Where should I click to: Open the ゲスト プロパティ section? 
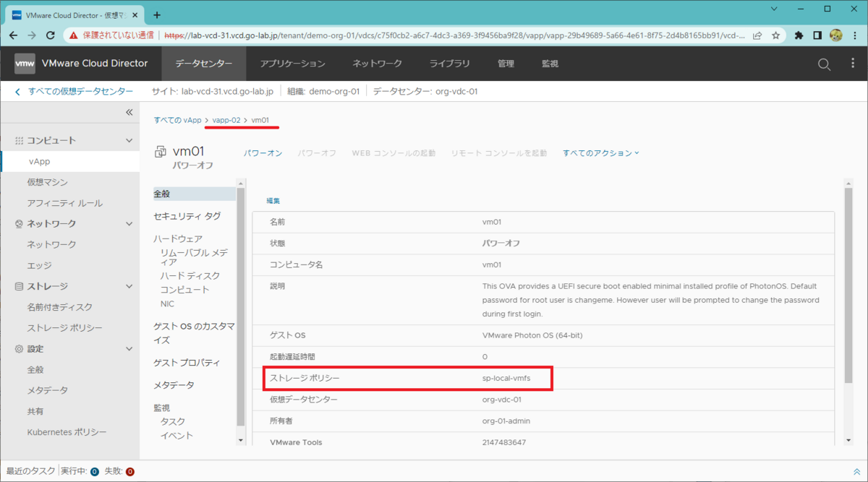[x=187, y=363]
